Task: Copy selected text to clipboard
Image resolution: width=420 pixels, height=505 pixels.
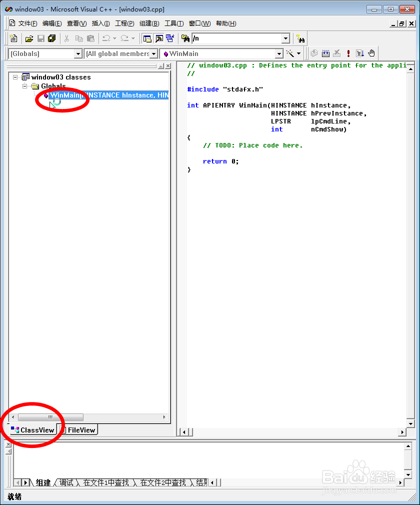Action: [78, 38]
